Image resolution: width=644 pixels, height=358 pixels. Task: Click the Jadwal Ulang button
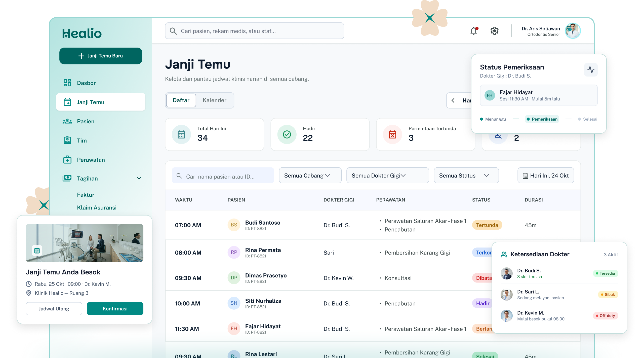(54, 309)
